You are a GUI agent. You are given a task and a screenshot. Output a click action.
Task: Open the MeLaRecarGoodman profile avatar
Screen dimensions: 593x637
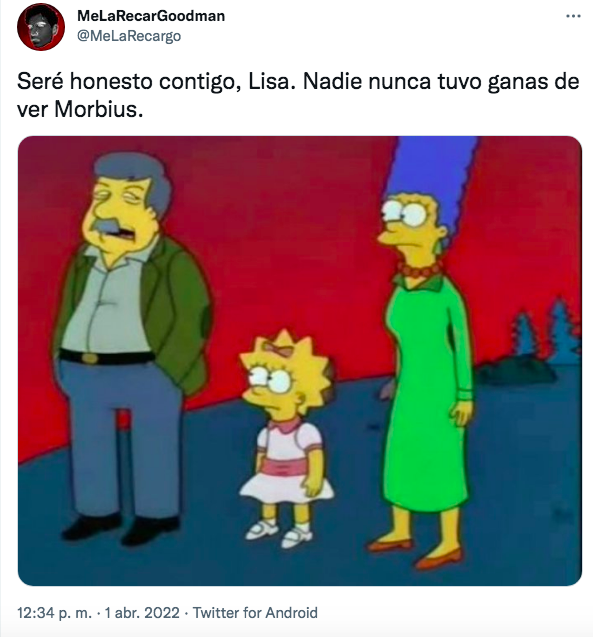41,27
